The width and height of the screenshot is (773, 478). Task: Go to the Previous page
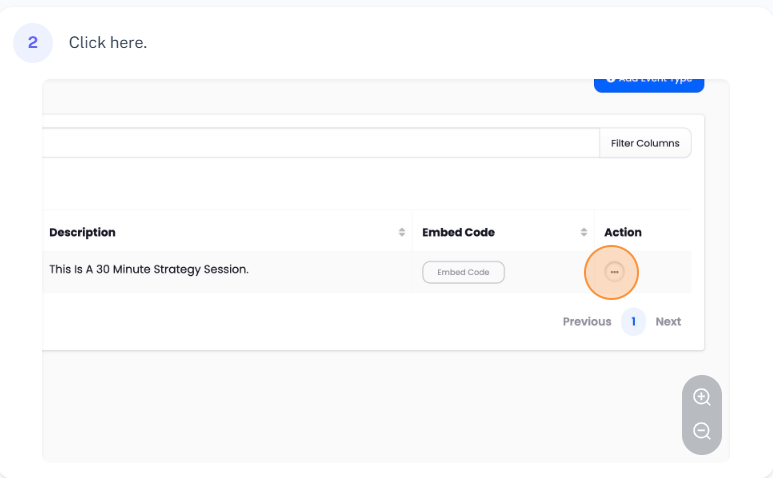coord(586,321)
